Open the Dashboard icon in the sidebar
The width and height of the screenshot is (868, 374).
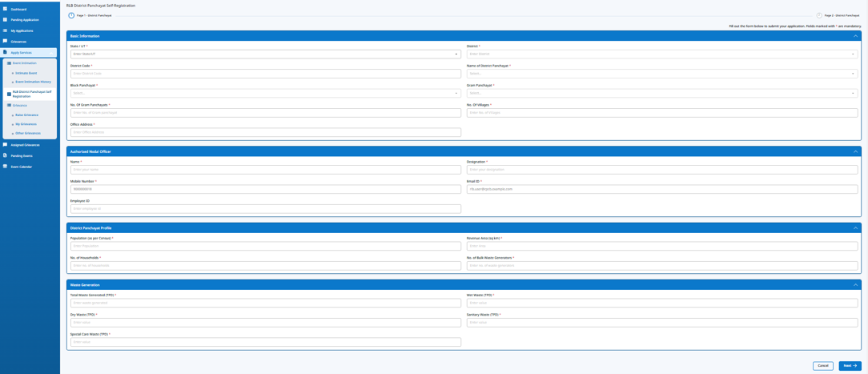pyautogui.click(x=5, y=9)
